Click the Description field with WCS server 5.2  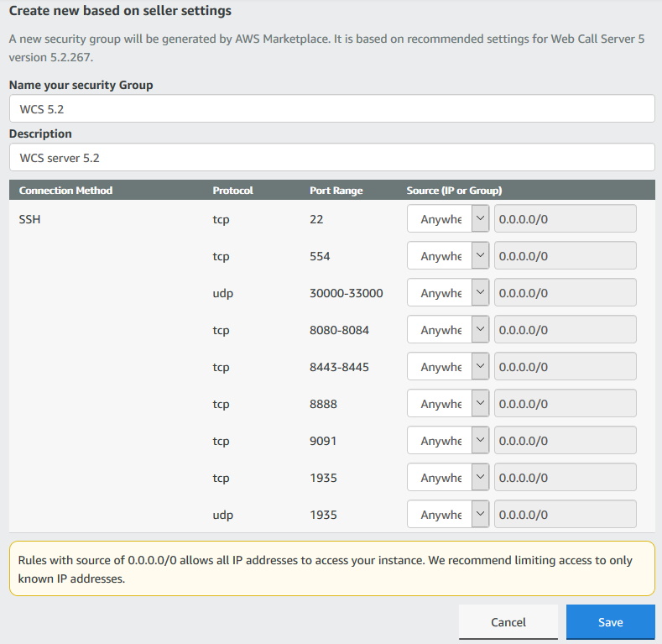point(331,157)
